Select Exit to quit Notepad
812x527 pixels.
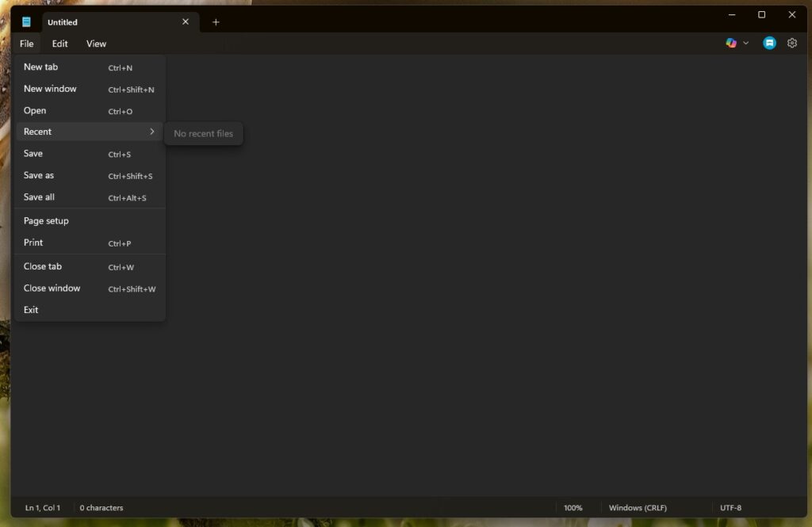point(30,310)
